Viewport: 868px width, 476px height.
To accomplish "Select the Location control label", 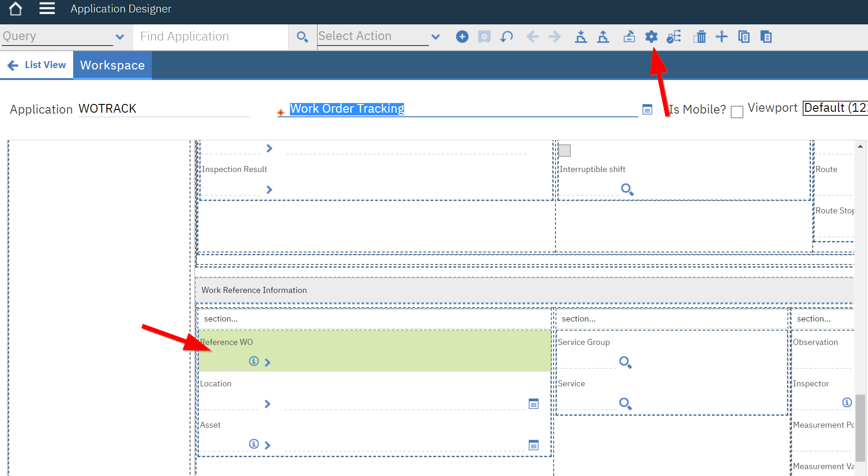I will (x=216, y=384).
